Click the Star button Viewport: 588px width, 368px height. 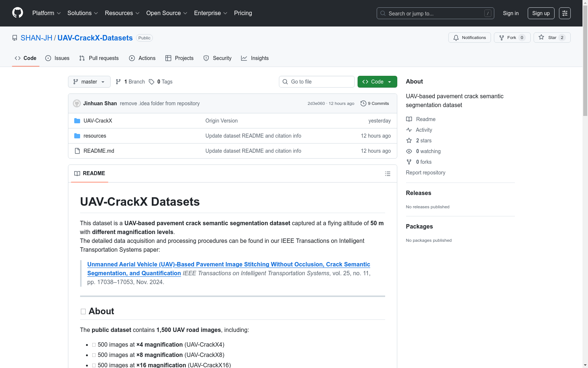[552, 38]
